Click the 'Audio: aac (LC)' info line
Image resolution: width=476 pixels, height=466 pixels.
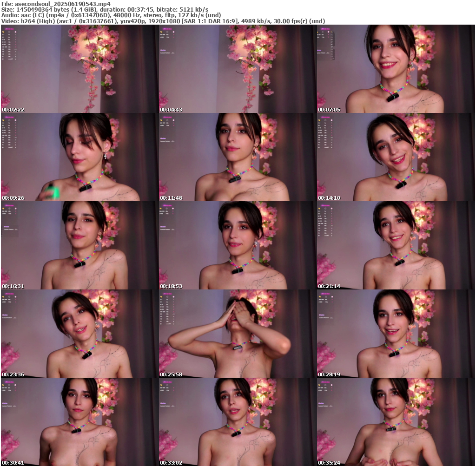tap(111, 15)
